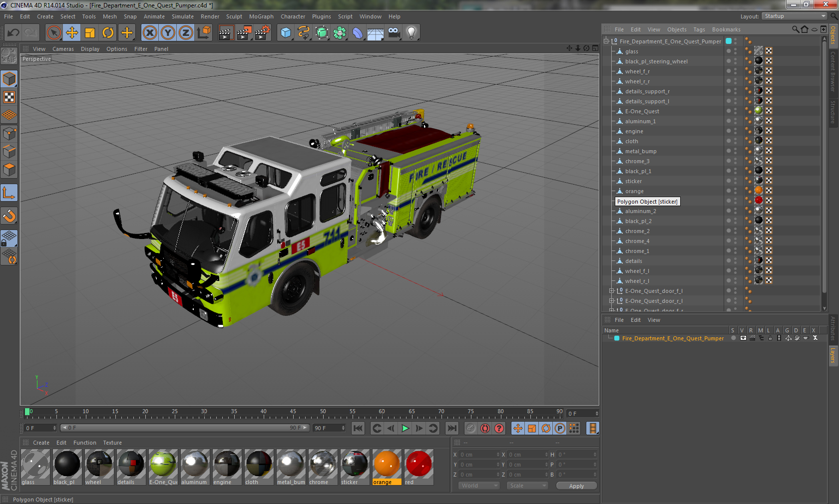
Task: Open the render settings
Action: (x=263, y=33)
